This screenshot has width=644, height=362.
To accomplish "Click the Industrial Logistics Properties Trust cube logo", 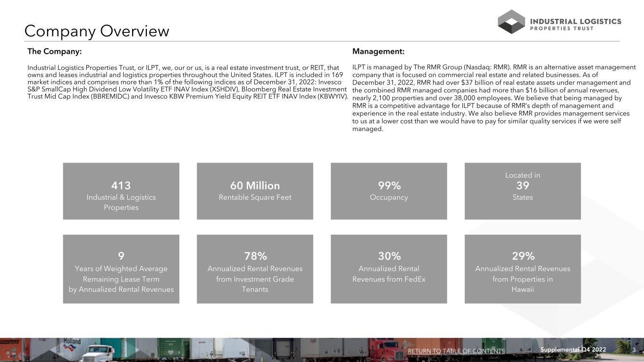I will click(511, 22).
